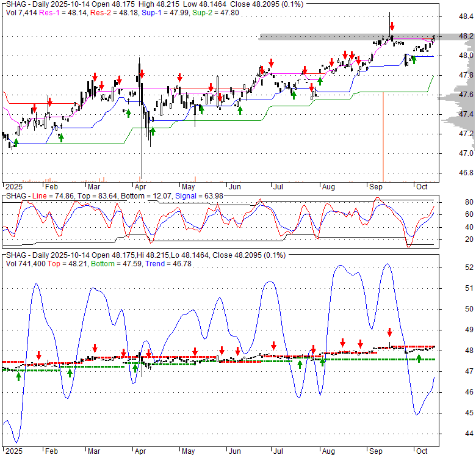476x455 pixels.
Task: Click red arrow above April price spike, top chart
Action: tap(141, 74)
